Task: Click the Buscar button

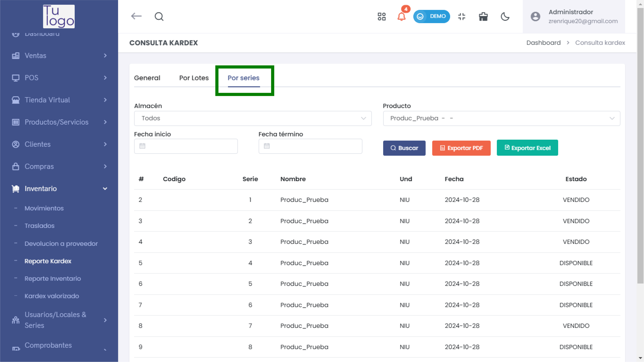Action: point(404,148)
